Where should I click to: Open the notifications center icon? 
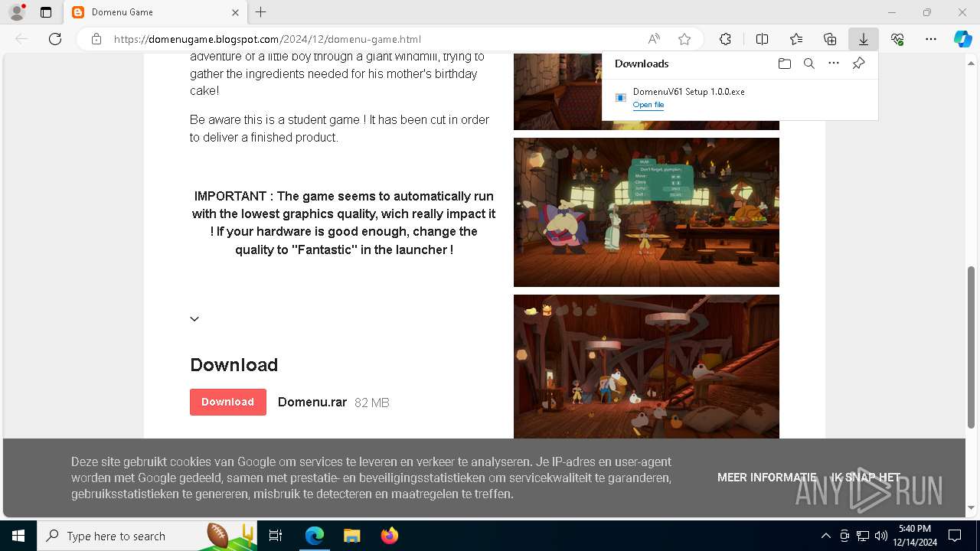955,536
